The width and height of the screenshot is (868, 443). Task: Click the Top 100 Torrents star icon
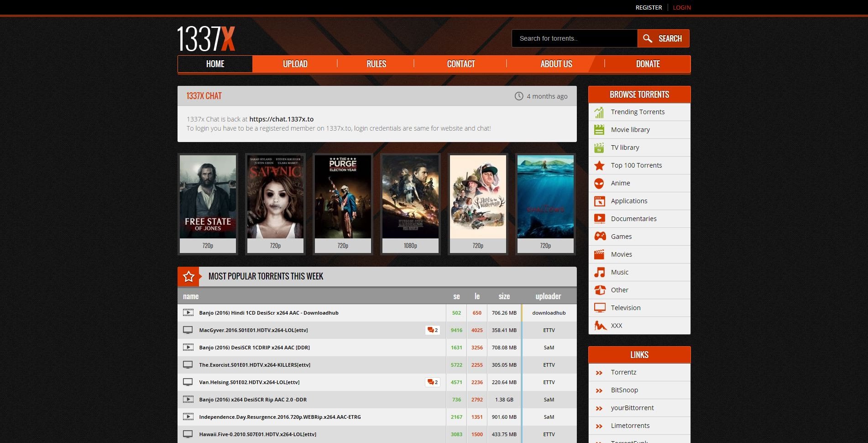click(x=599, y=165)
